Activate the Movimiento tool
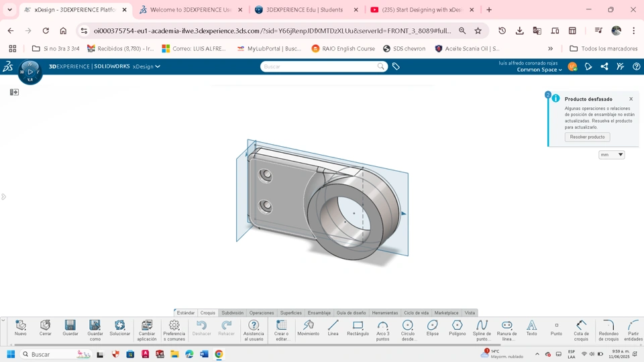 308,326
